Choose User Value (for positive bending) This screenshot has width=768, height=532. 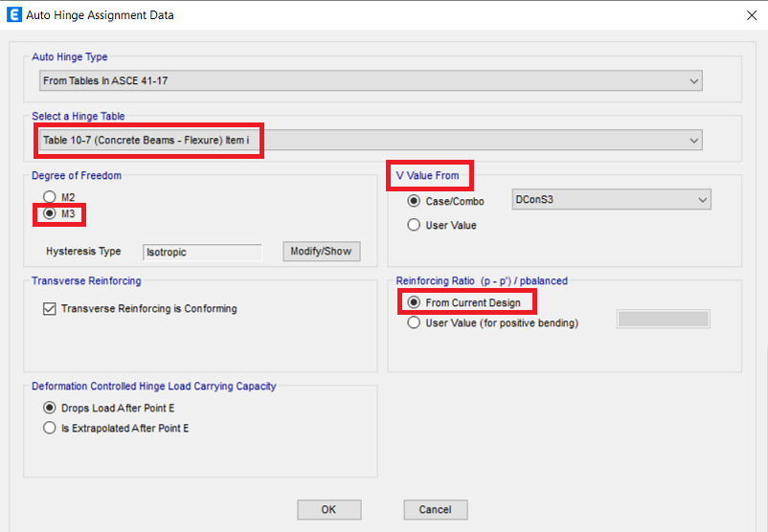(414, 323)
